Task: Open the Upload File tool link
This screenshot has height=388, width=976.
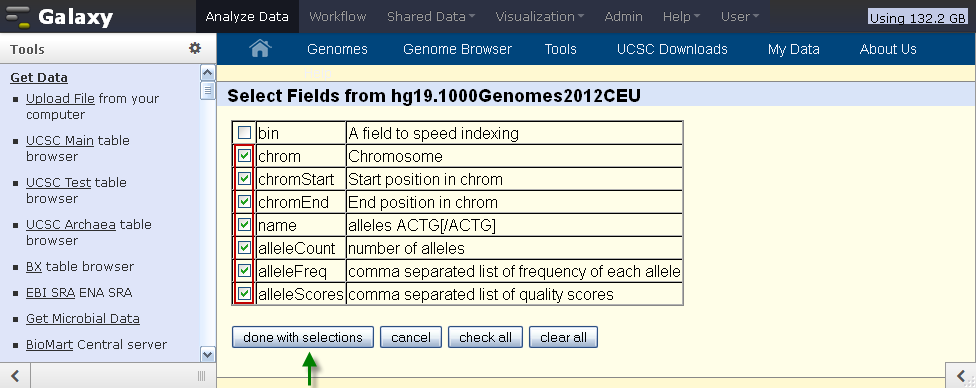Action: 60,98
